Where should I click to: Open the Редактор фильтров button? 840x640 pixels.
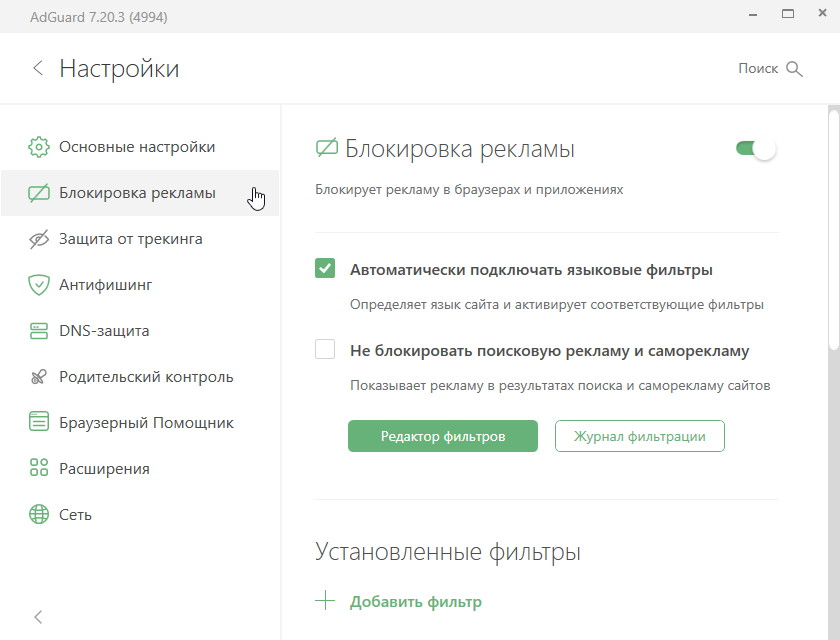443,436
